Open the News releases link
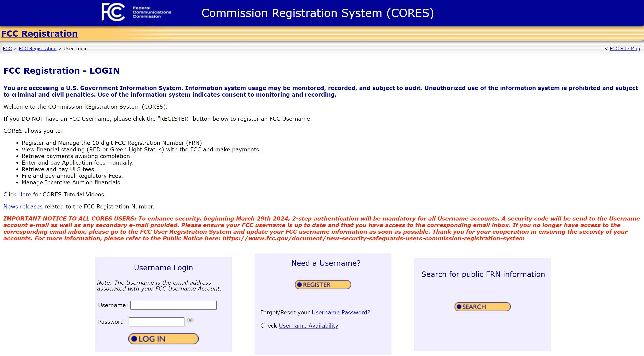The height and width of the screenshot is (356, 644). click(23, 206)
